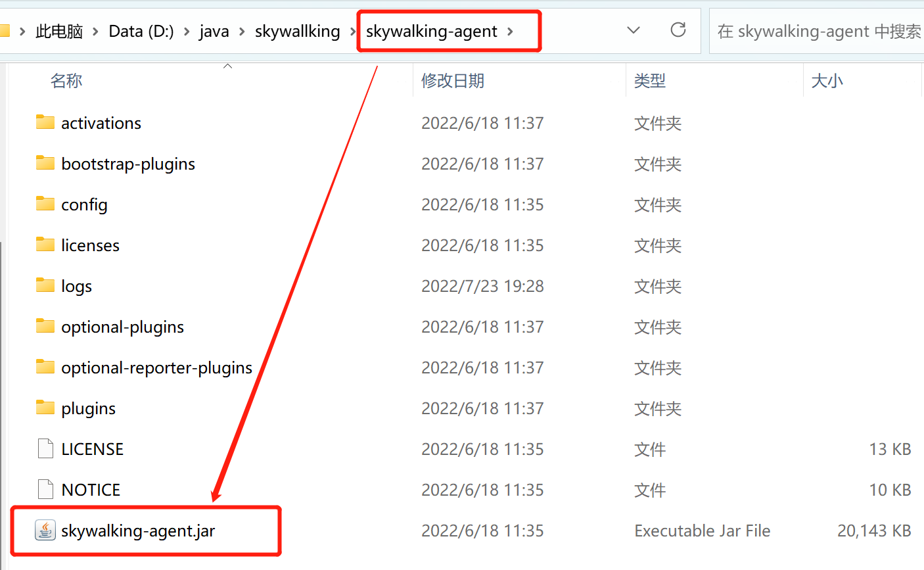Select the plugins folder name
924x570 pixels.
click(x=88, y=408)
